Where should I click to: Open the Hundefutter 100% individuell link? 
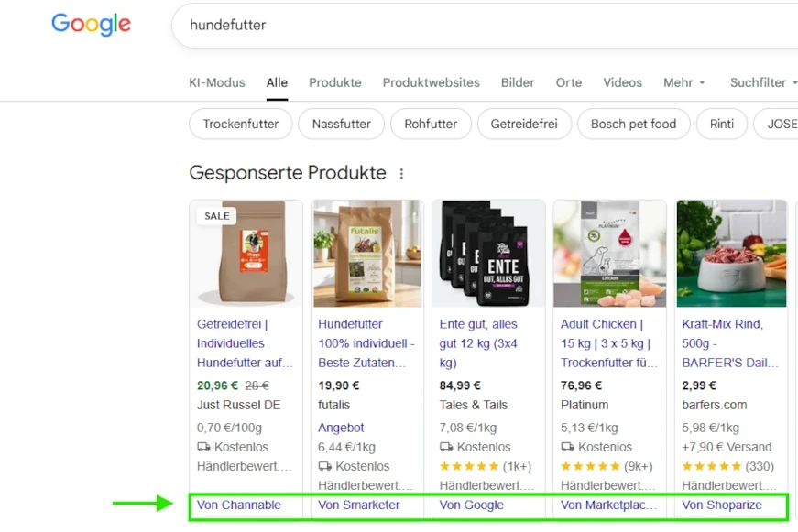[x=366, y=343]
